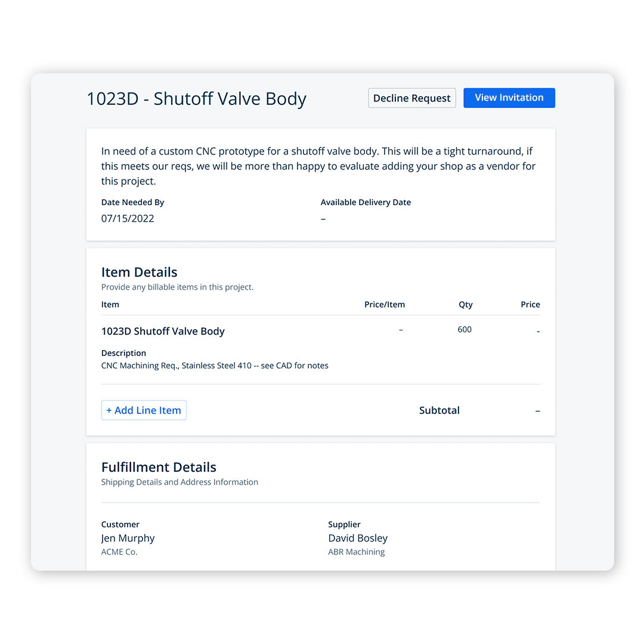Click the ABR Machining company label
The width and height of the screenshot is (644, 644).
coord(356,552)
